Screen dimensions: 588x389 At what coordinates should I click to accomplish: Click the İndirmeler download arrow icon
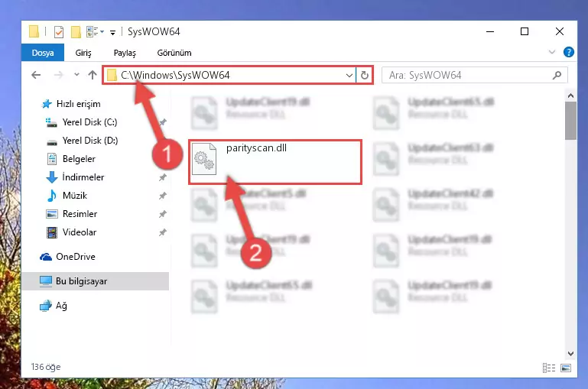(52, 177)
